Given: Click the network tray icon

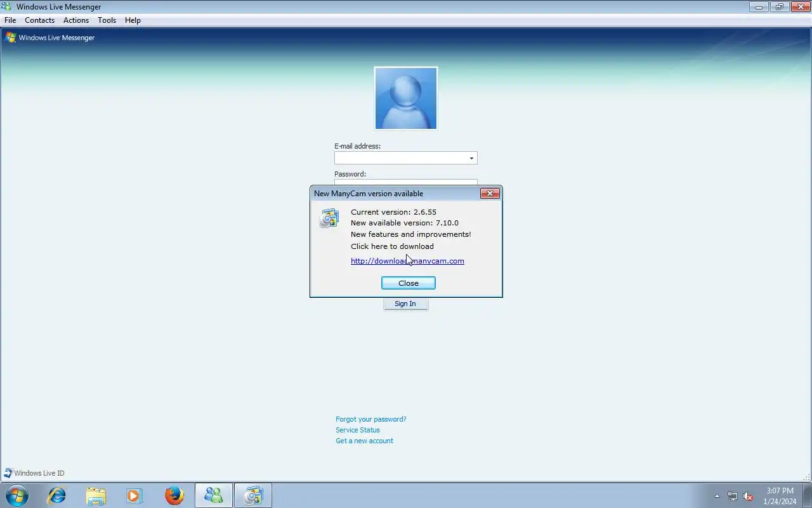Looking at the screenshot, I should pyautogui.click(x=733, y=496).
